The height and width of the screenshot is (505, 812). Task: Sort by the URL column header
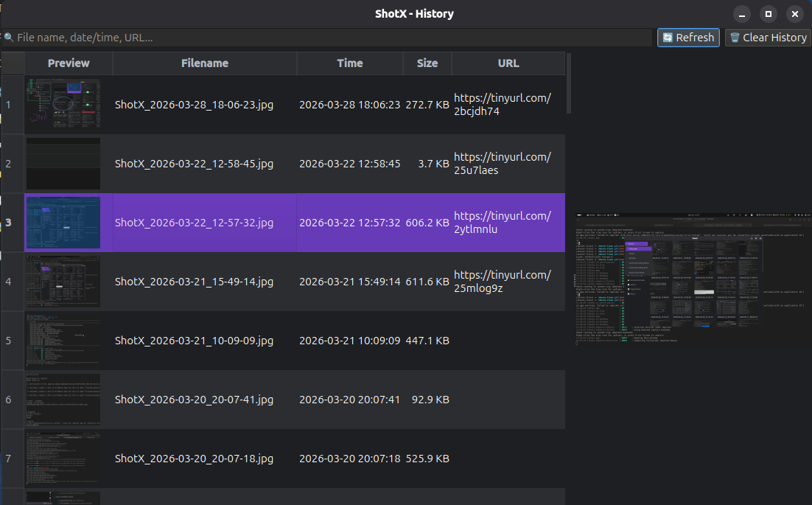508,63
